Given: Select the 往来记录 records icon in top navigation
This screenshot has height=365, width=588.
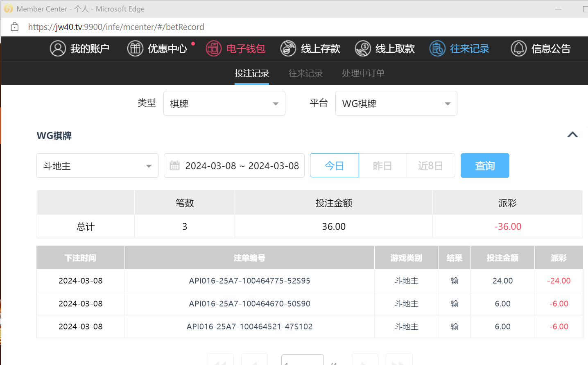Looking at the screenshot, I should [437, 48].
